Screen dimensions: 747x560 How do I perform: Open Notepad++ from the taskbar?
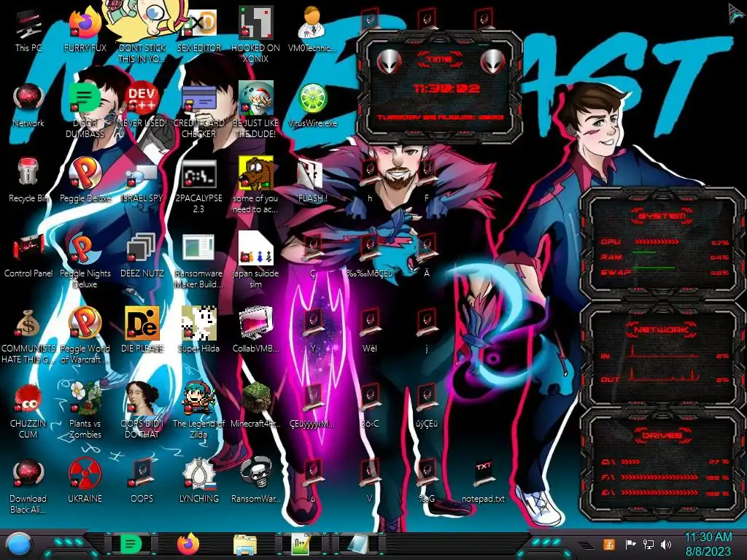(x=301, y=544)
